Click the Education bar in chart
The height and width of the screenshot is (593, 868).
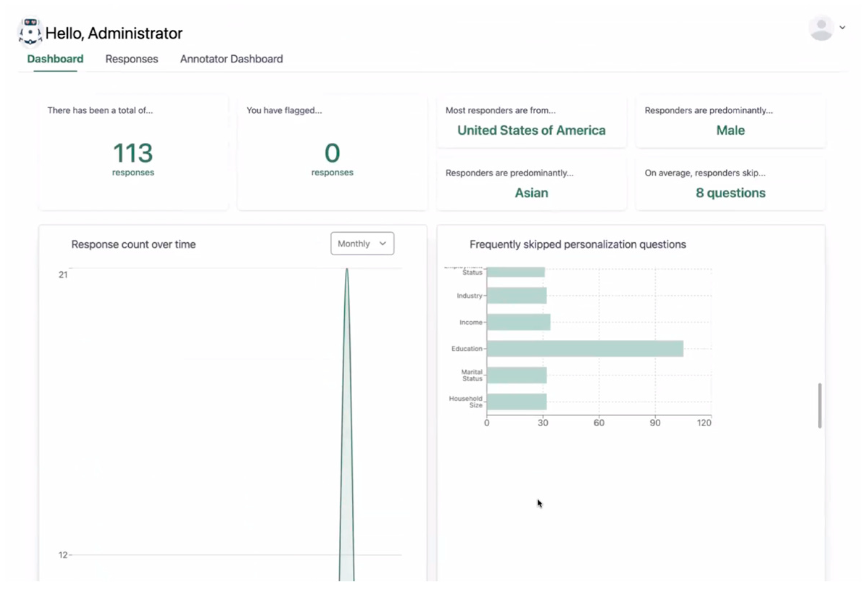coord(585,348)
